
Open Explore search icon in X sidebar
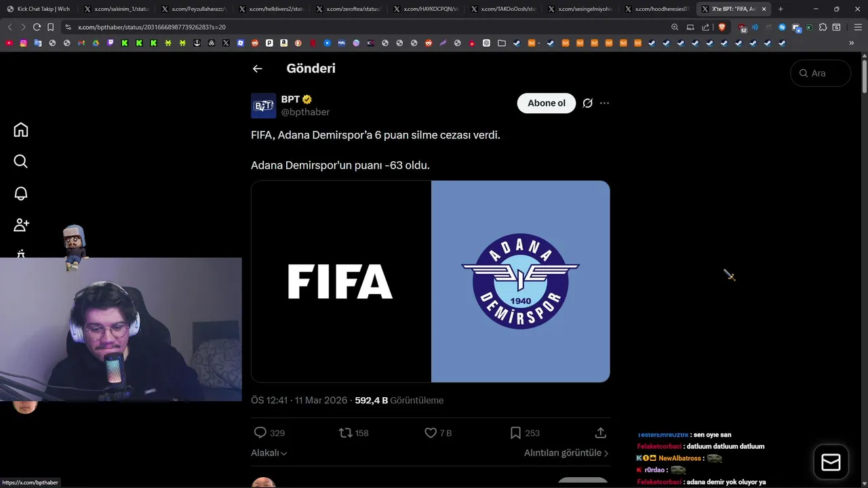[x=21, y=161]
